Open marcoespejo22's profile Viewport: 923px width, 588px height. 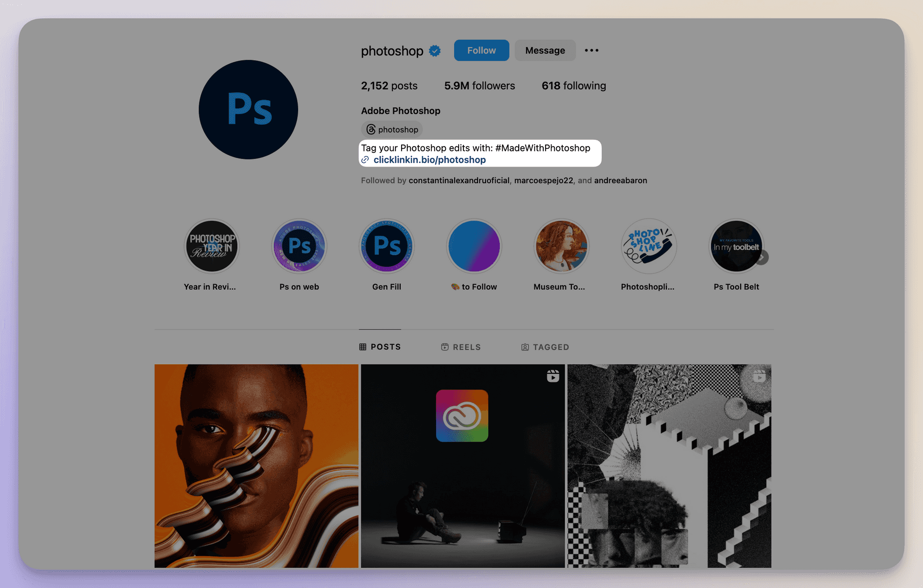543,180
